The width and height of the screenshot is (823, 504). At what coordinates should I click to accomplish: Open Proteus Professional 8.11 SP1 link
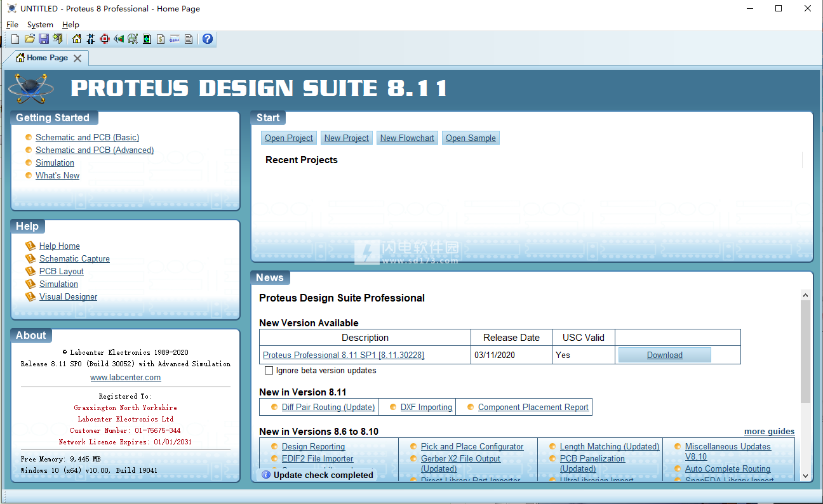tap(344, 355)
